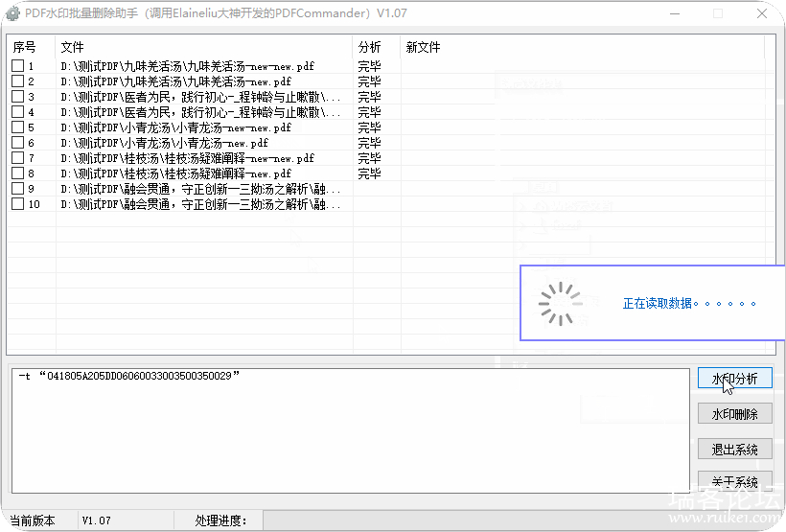Click the gear app icon in title bar
Screen dimensions: 786x532
(12, 13)
